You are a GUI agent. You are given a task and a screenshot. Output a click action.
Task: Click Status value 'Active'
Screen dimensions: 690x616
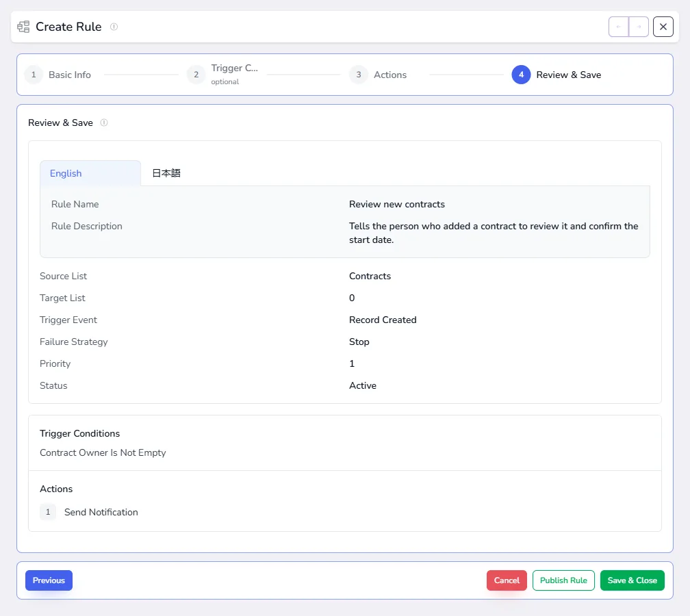(363, 385)
